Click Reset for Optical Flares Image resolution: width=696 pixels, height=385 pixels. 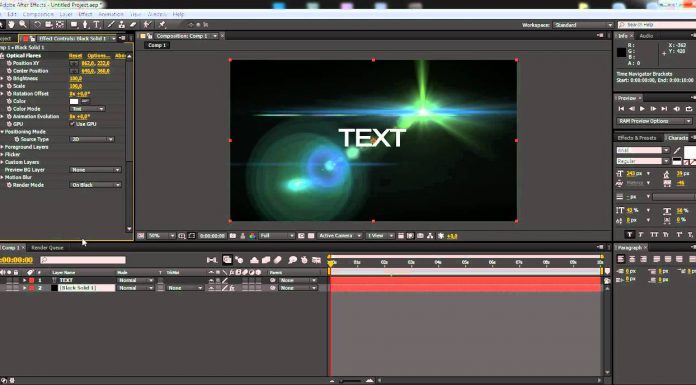[75, 56]
